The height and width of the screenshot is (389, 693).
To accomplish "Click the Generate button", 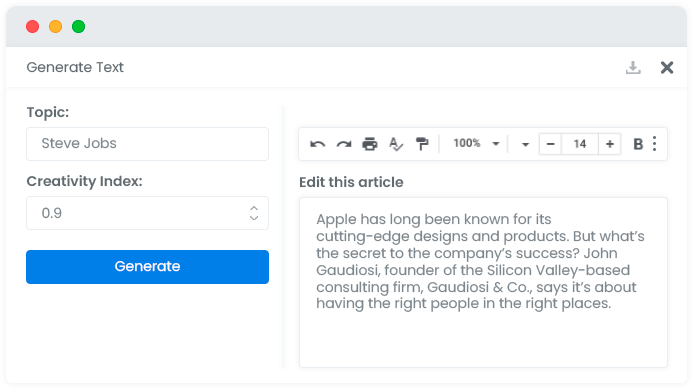I will (x=147, y=267).
